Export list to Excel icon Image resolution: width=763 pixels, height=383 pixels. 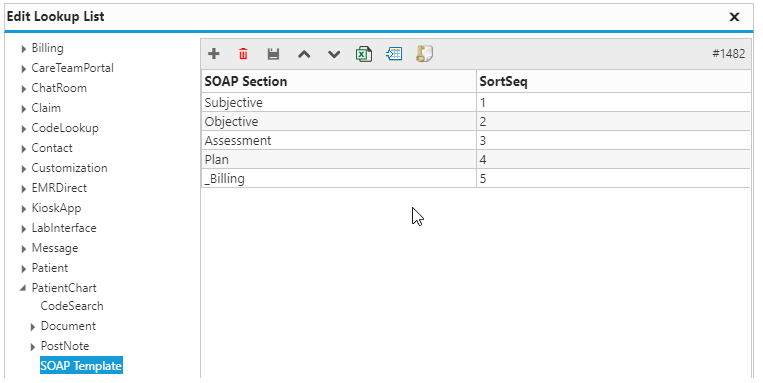[364, 54]
